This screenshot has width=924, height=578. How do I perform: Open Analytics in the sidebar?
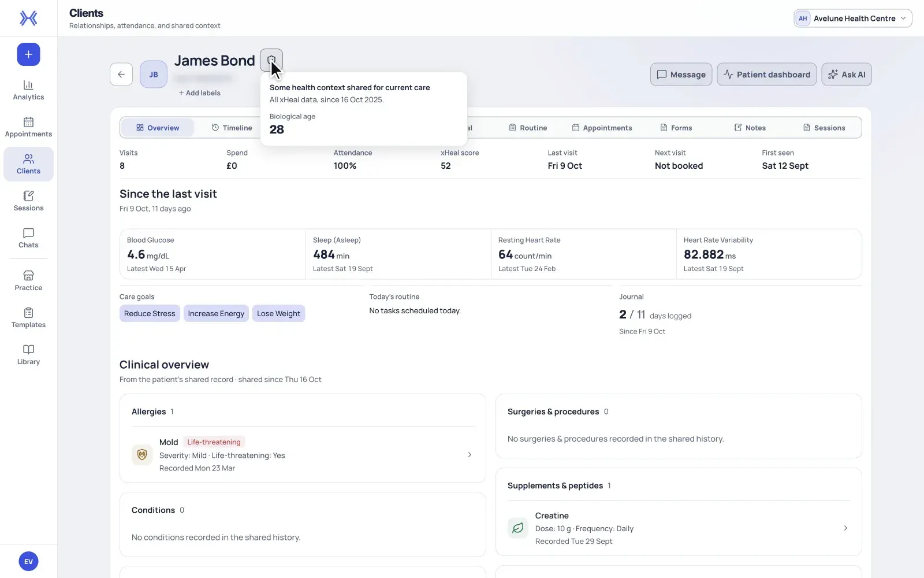28,91
